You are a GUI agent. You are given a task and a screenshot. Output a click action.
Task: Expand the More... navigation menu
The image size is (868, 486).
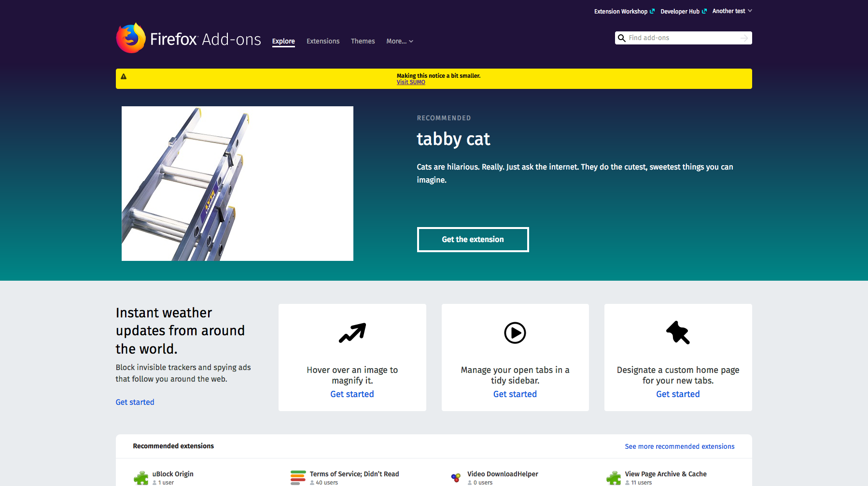400,41
